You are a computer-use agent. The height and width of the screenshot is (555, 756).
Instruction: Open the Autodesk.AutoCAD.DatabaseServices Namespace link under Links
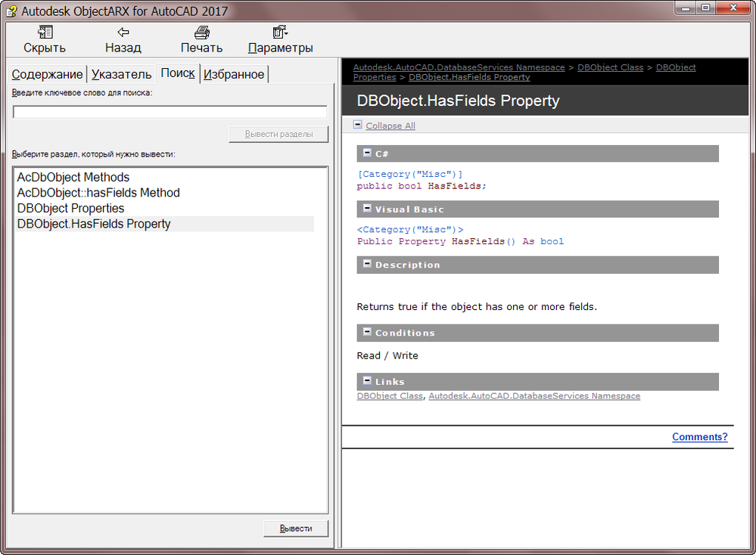(534, 396)
